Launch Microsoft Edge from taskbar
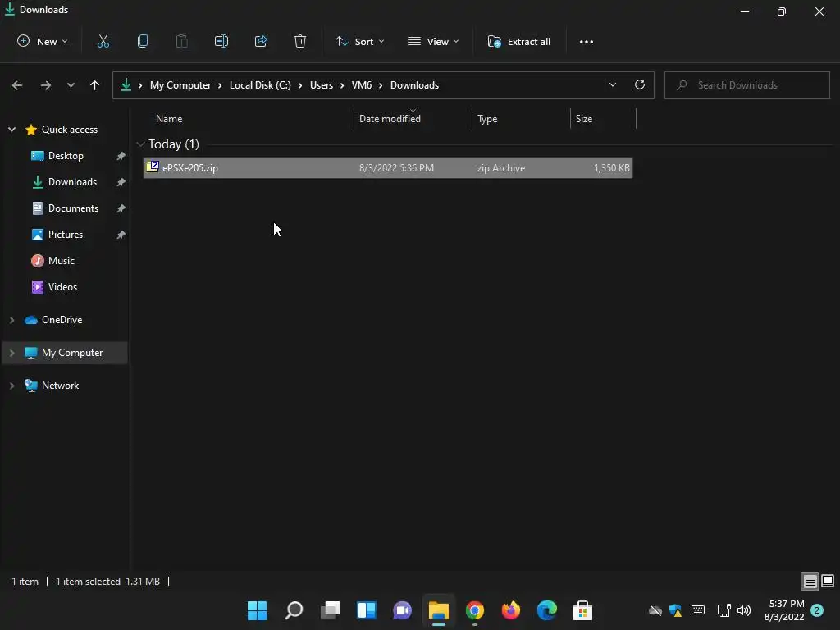840x630 pixels. coord(547,610)
